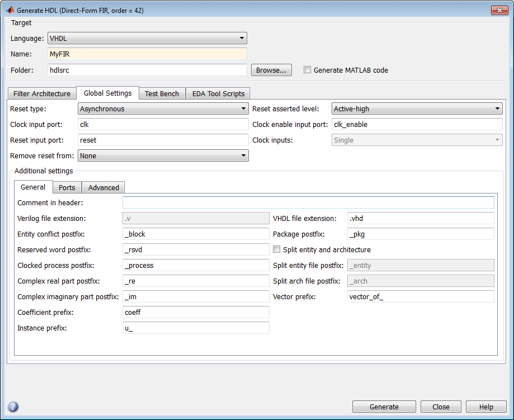Expand the Remove reset from dropdown
Screen dimensions: 514x420
pos(163,156)
